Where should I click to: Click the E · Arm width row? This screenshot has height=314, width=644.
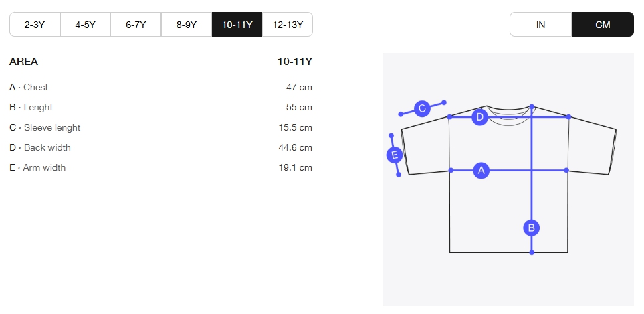coord(160,167)
